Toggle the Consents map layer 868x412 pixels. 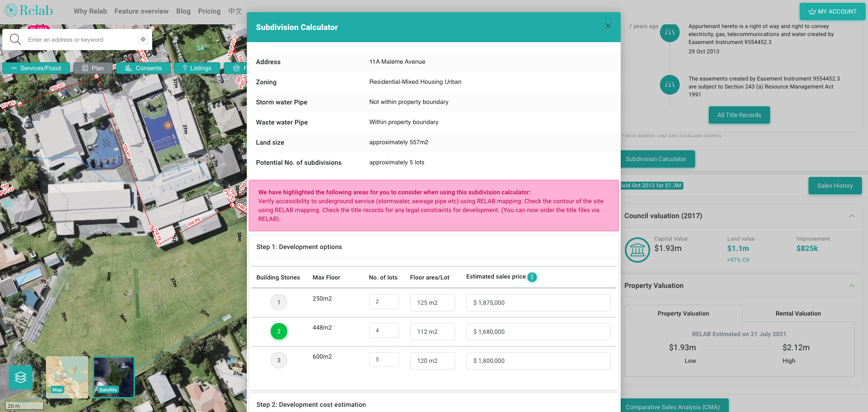pyautogui.click(x=143, y=68)
